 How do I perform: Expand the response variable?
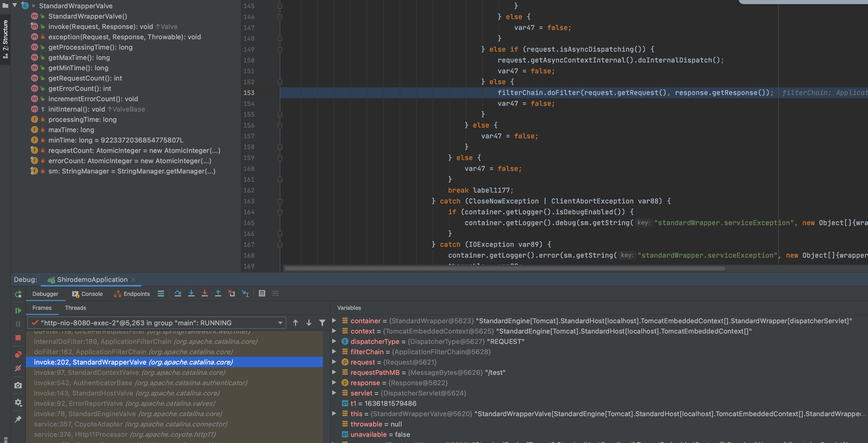point(334,383)
